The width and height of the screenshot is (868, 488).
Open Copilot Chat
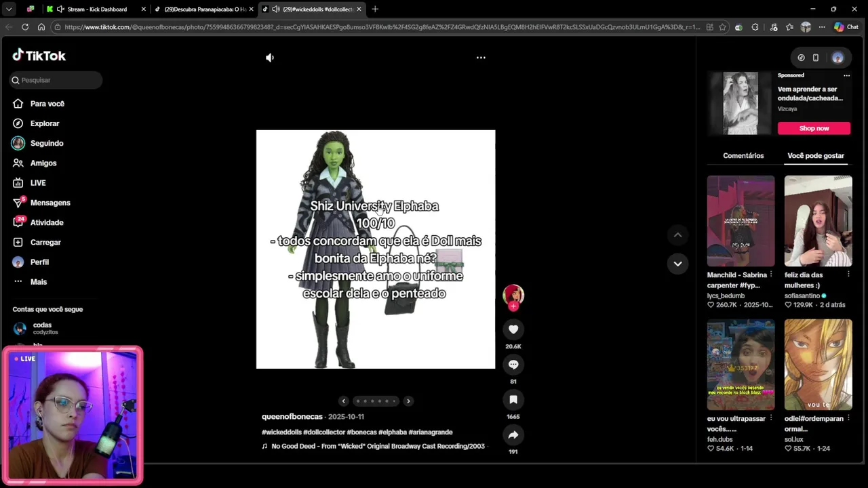[846, 27]
